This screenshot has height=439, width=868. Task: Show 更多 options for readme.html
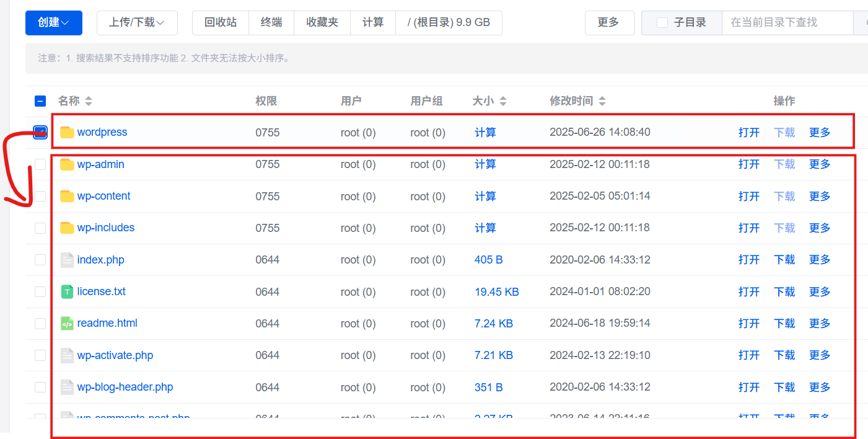click(x=820, y=323)
